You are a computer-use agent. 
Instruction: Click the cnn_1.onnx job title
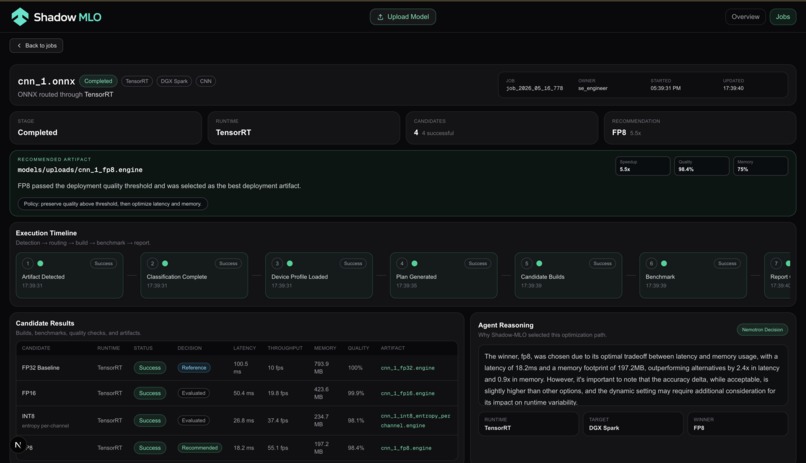[46, 81]
